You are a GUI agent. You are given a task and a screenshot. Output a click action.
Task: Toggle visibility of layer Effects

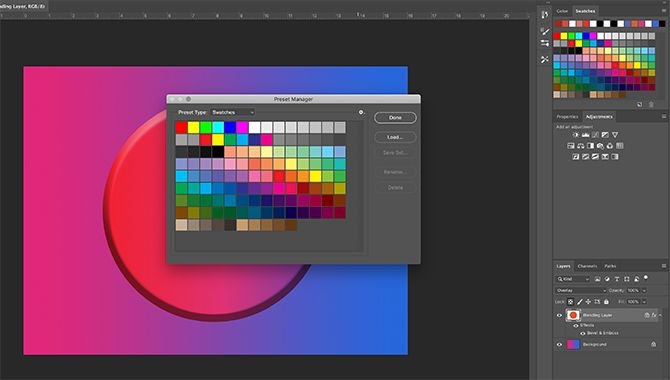pyautogui.click(x=576, y=326)
